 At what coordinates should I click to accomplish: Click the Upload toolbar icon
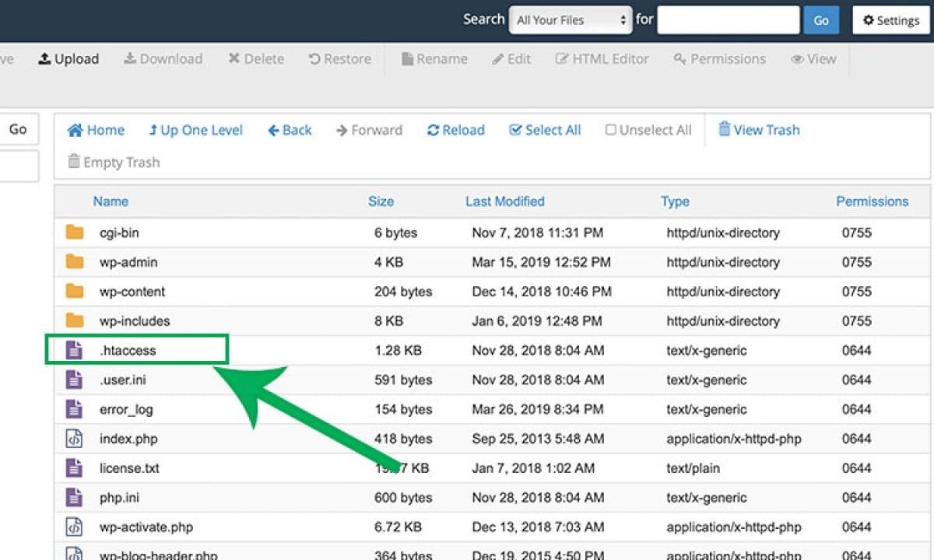44,59
